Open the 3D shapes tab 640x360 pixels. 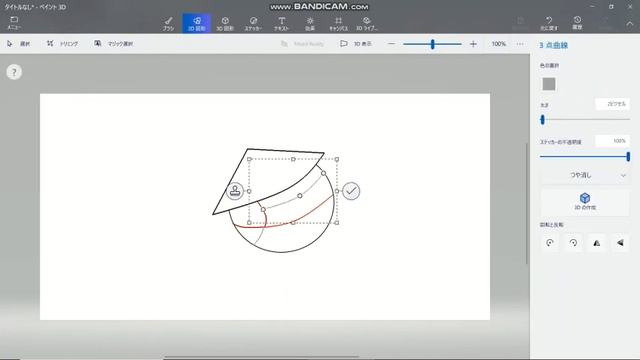click(x=225, y=24)
